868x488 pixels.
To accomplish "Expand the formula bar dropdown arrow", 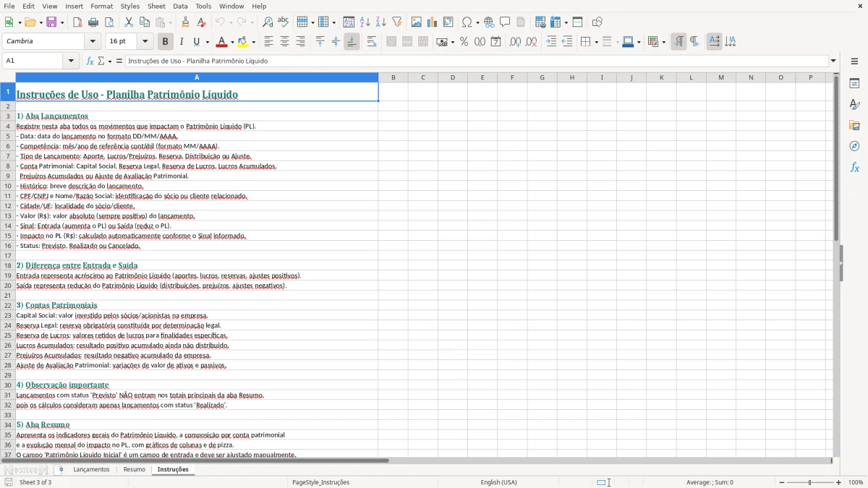I will [833, 61].
